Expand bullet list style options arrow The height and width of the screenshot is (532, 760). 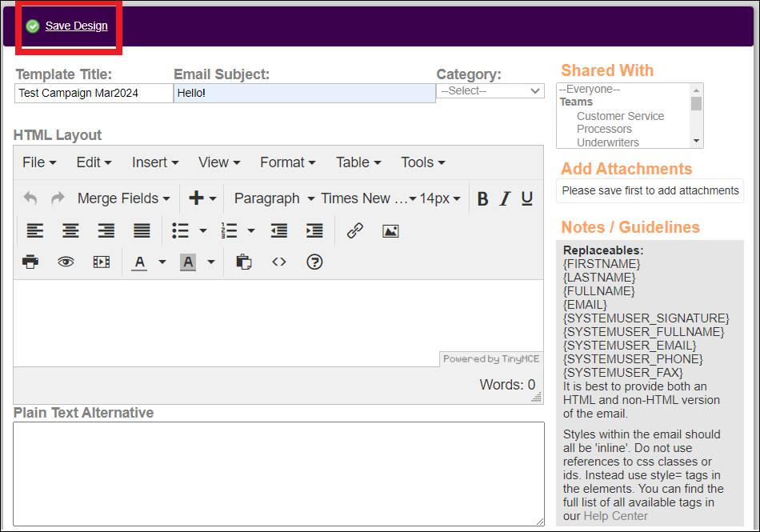[x=203, y=230]
